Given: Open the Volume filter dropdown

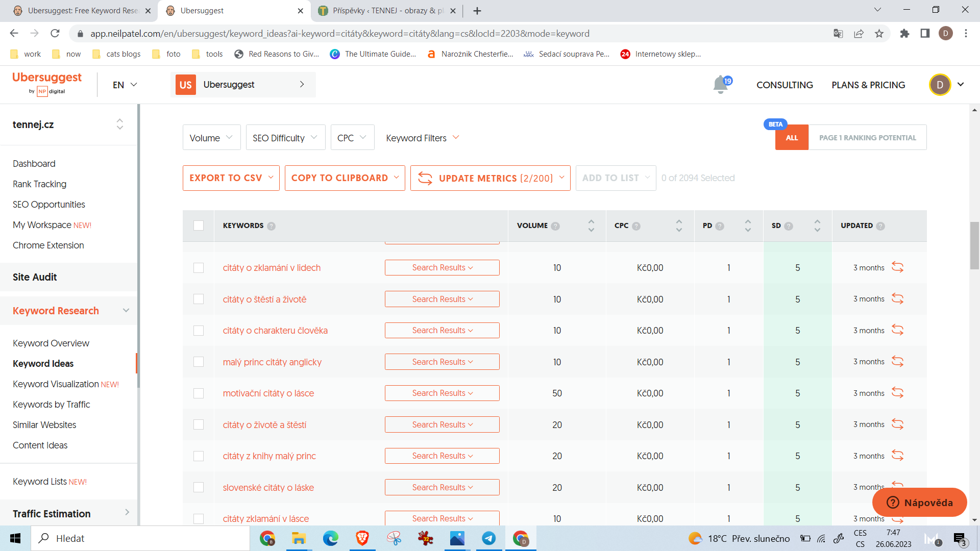Looking at the screenshot, I should [x=211, y=138].
